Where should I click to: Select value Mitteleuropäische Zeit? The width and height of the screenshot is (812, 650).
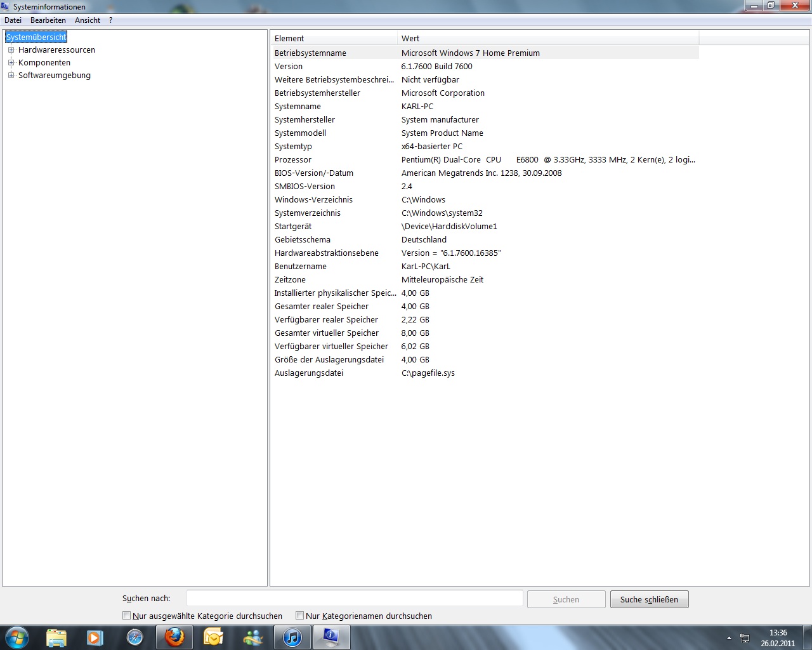(442, 280)
